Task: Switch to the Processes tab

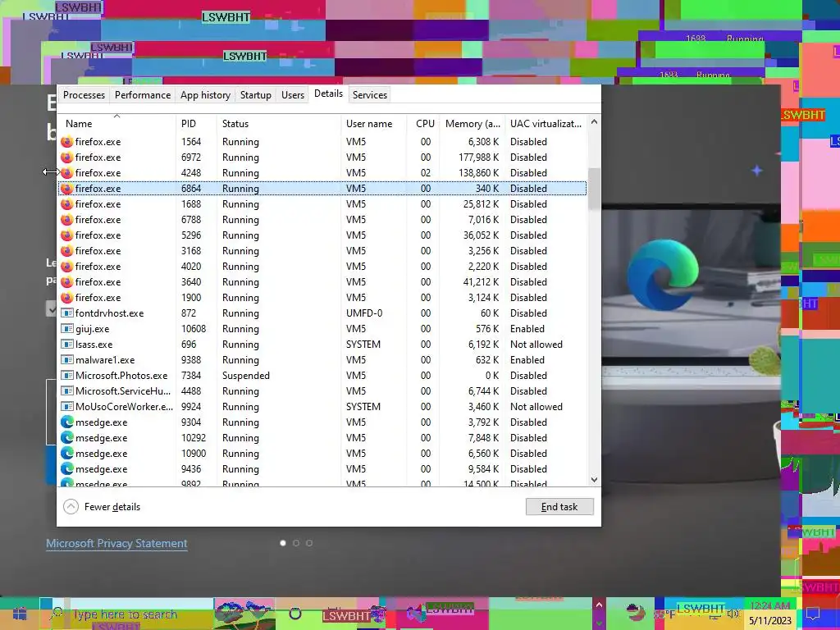Action: (x=84, y=95)
